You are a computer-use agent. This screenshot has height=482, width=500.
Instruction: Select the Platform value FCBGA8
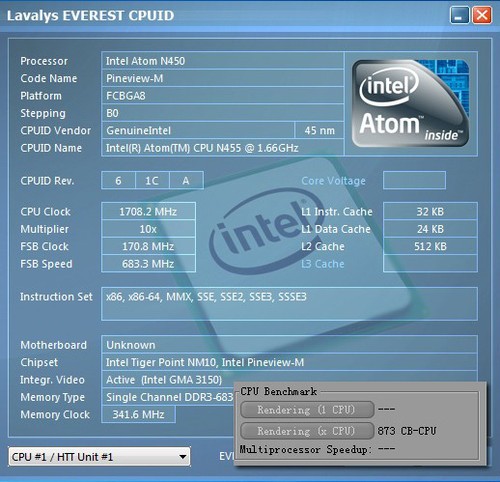[222, 96]
